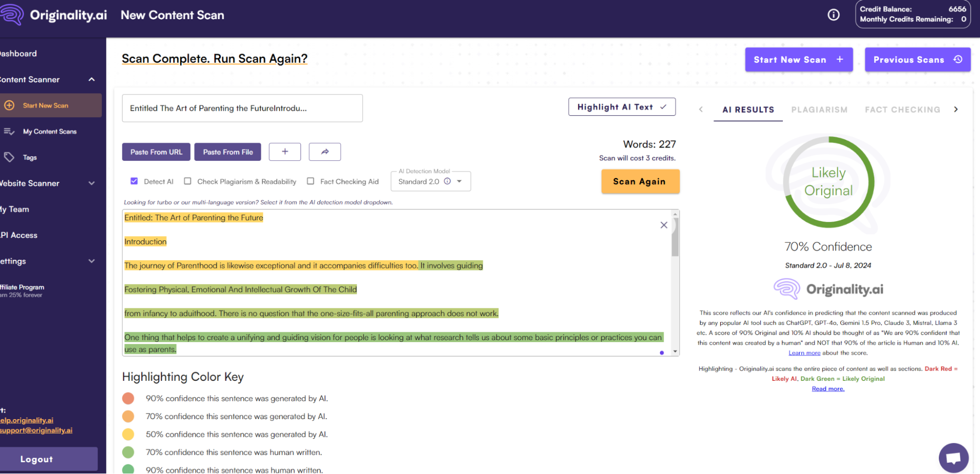980x474 pixels.
Task: Uncheck the Detect AI checkbox
Action: (x=134, y=181)
